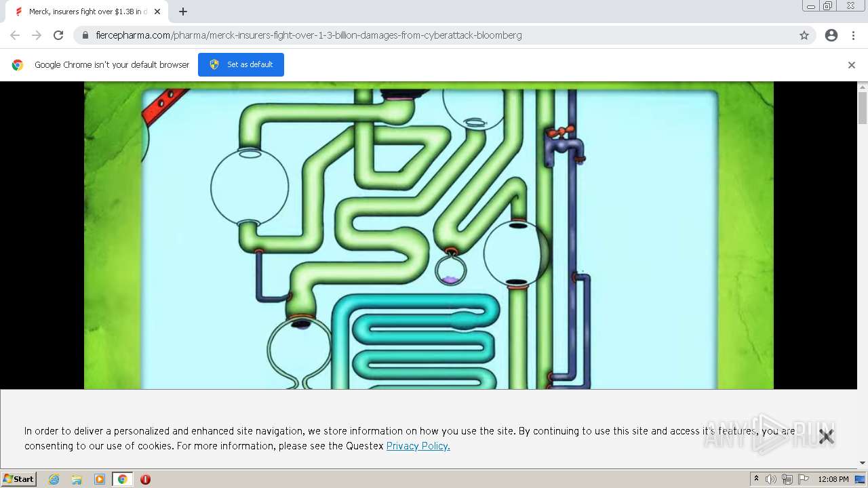Open the network connection tray icon
This screenshot has width=868, height=488.
click(787, 479)
